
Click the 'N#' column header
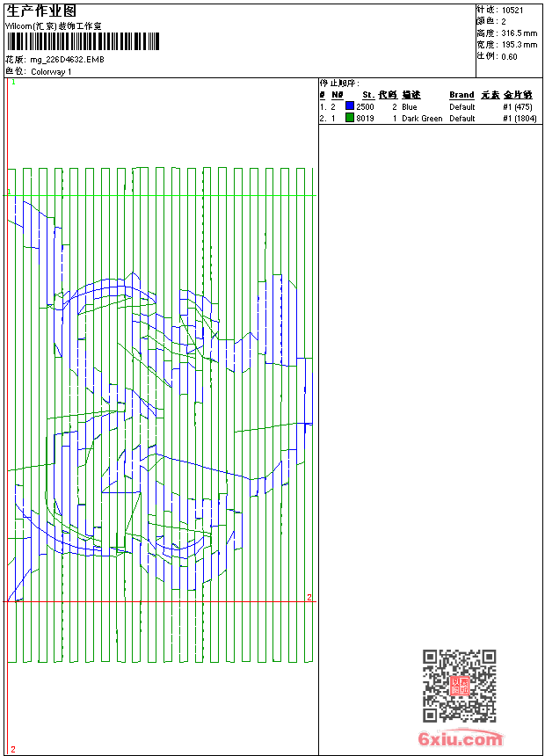[338, 95]
